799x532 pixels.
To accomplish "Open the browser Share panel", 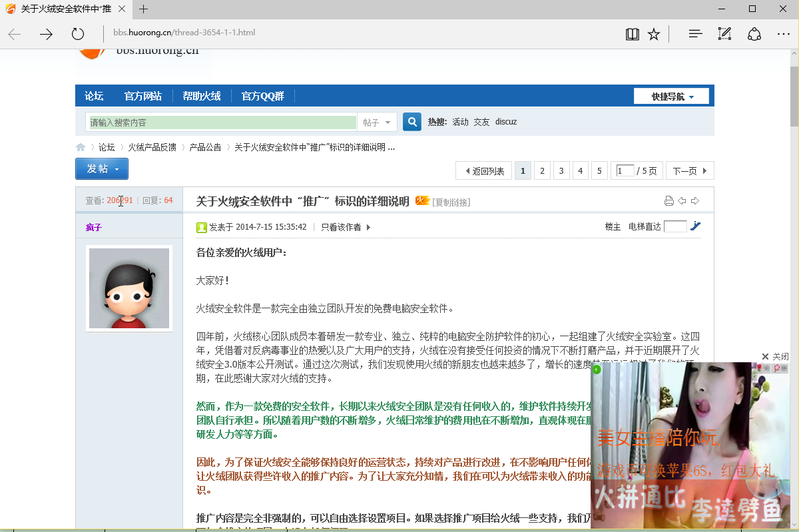I will point(754,33).
